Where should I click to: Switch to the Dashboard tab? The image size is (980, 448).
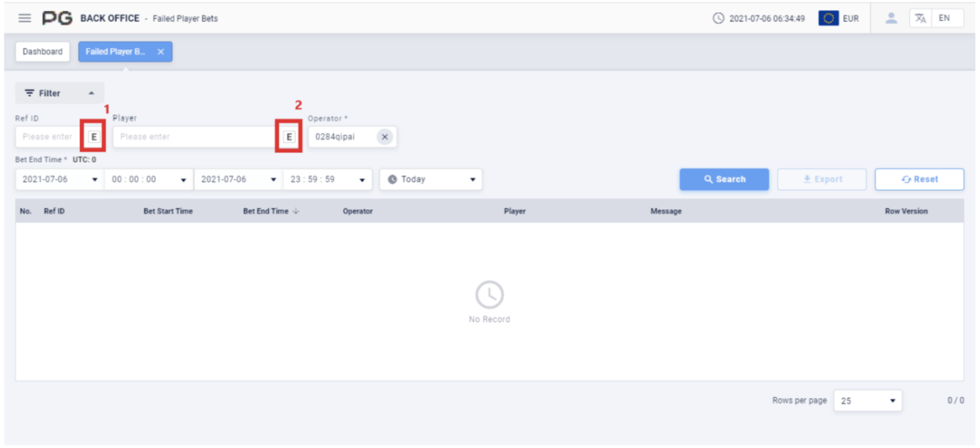[43, 51]
